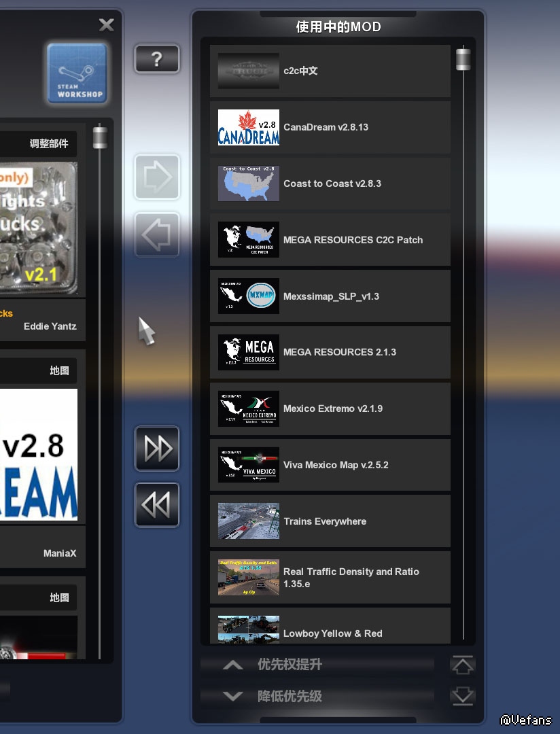Click the Lowboy Yellow & Red label
This screenshot has height=734, width=560.
[333, 633]
